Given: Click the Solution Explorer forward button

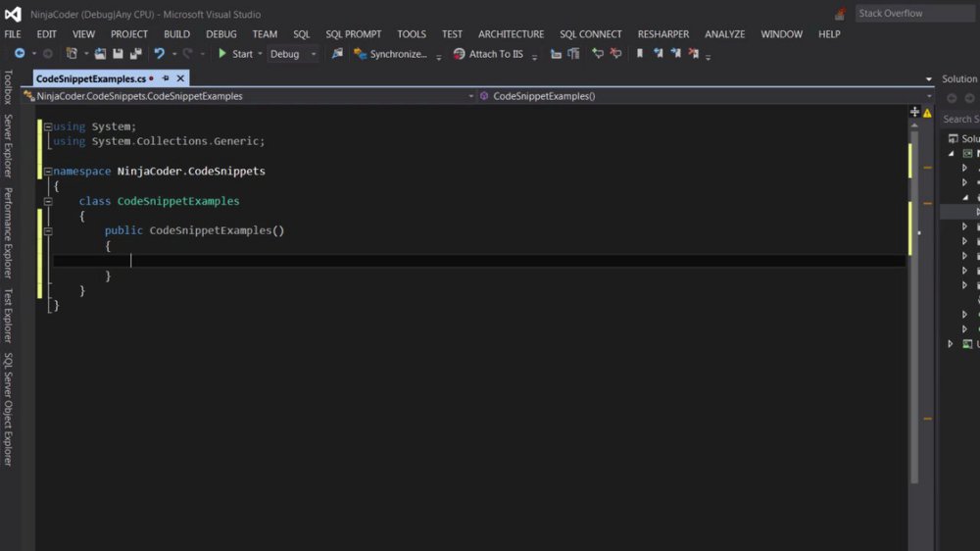Looking at the screenshot, I should pyautogui.click(x=969, y=98).
